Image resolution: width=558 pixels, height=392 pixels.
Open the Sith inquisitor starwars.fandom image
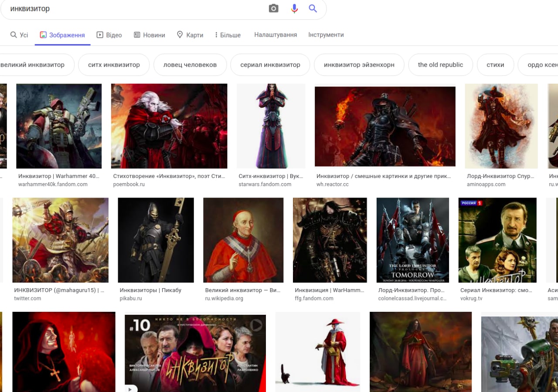click(x=272, y=126)
